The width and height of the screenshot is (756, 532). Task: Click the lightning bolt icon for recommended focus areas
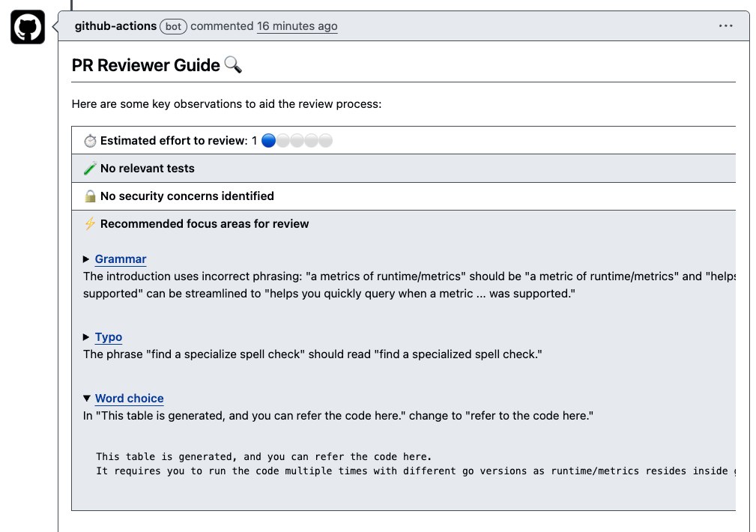[x=89, y=223]
